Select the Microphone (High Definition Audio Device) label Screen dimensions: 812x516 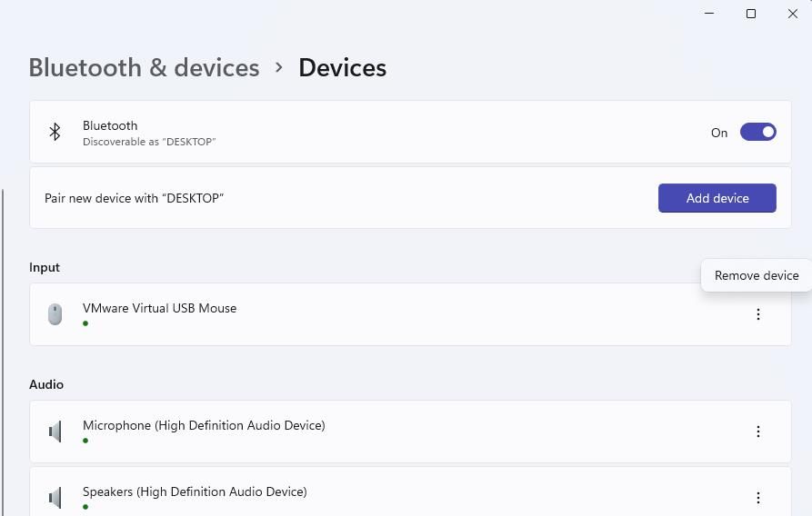[x=204, y=425]
